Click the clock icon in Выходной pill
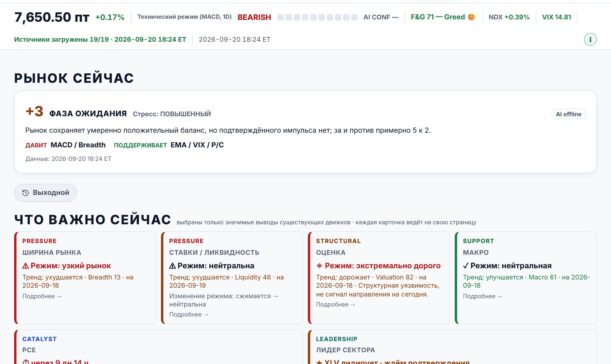Image resolution: width=611 pixels, height=364 pixels. click(x=26, y=193)
